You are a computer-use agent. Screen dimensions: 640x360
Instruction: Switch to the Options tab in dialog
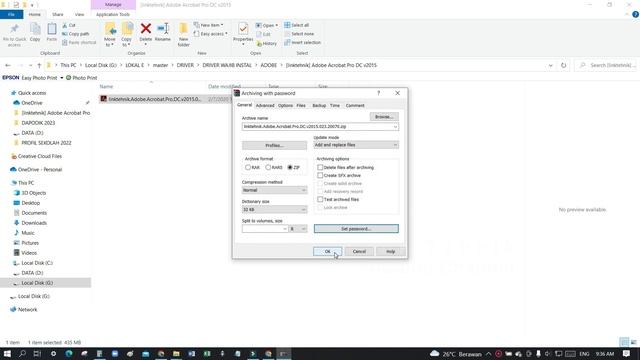pyautogui.click(x=285, y=105)
